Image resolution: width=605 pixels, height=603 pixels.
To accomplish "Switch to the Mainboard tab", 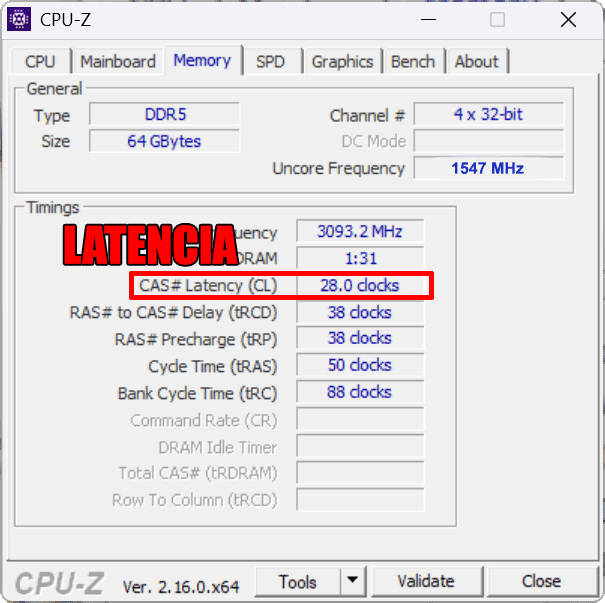I will [118, 61].
